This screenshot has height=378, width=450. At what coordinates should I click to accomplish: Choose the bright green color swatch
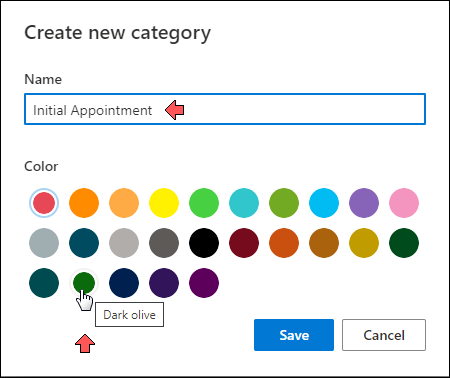(204, 203)
